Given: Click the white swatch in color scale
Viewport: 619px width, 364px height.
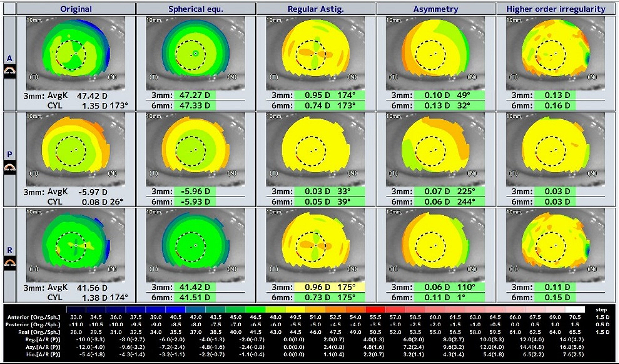Looking at the screenshot, I should (x=575, y=310).
